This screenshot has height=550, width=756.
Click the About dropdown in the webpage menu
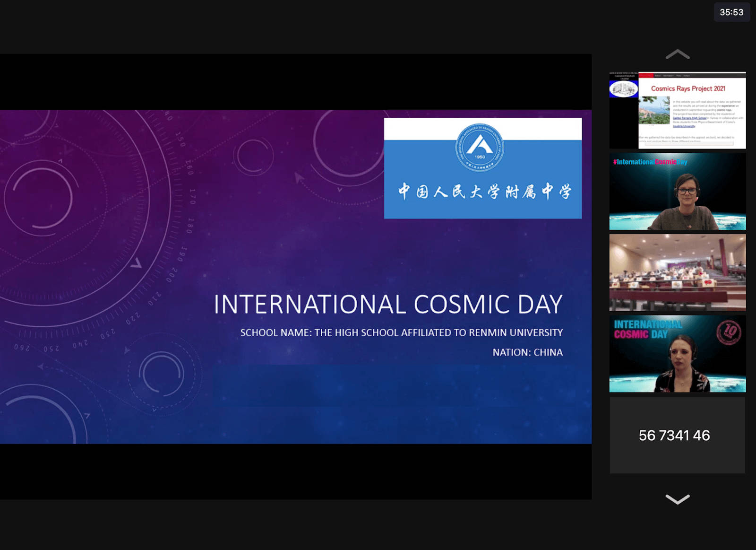coord(658,76)
